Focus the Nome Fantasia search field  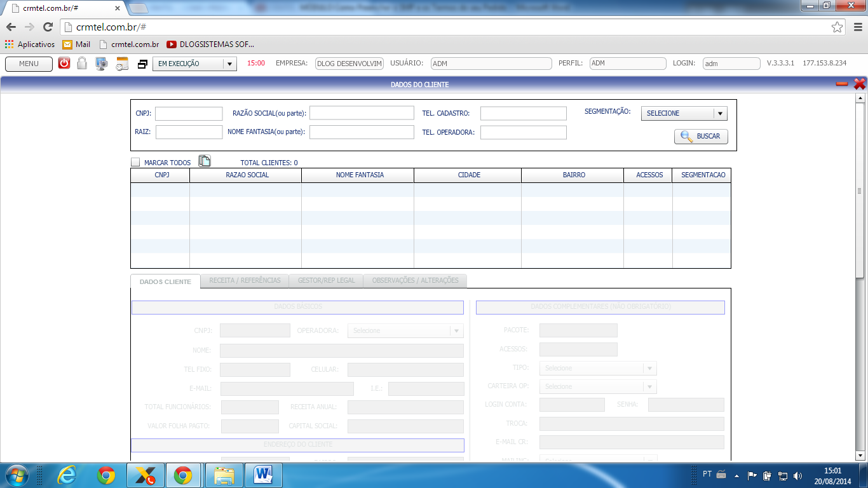click(x=362, y=132)
